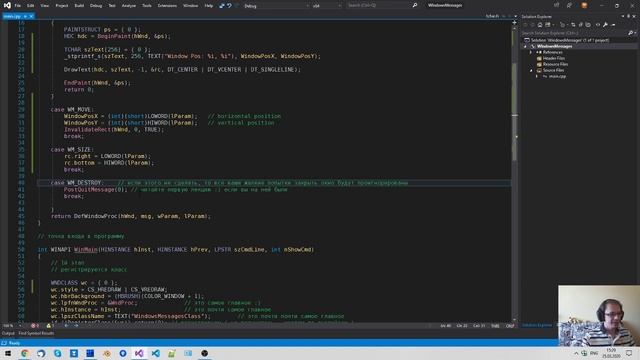The height and width of the screenshot is (360, 640).
Task: Click the system tray clock
Action: [x=611, y=353]
